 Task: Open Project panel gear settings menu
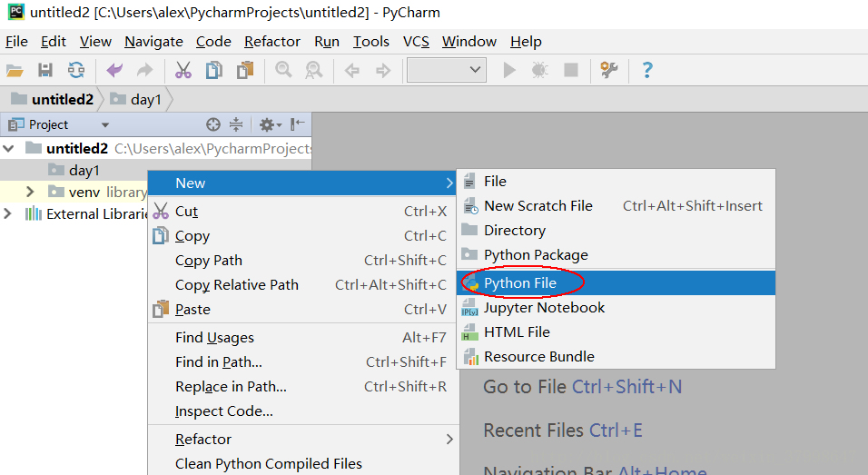(271, 124)
